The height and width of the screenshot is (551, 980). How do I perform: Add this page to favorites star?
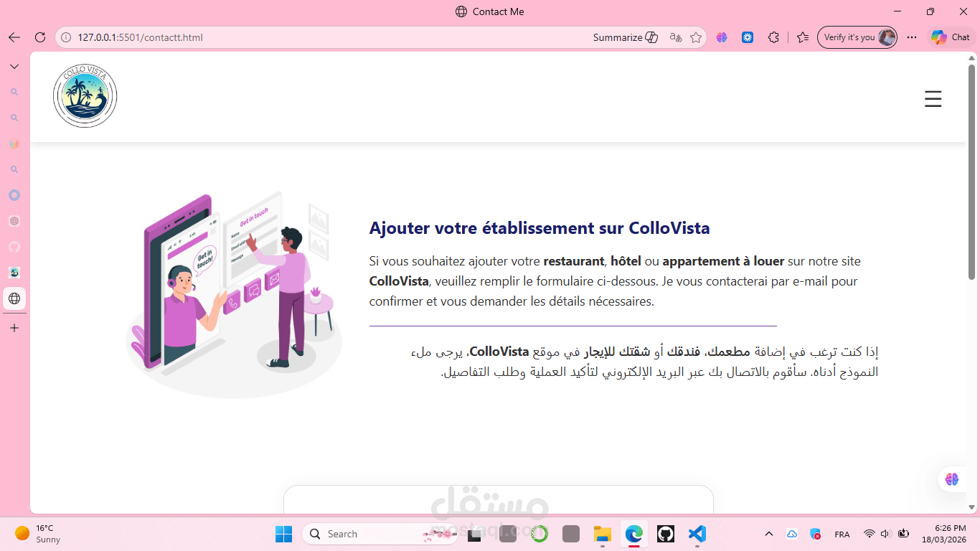(x=696, y=37)
